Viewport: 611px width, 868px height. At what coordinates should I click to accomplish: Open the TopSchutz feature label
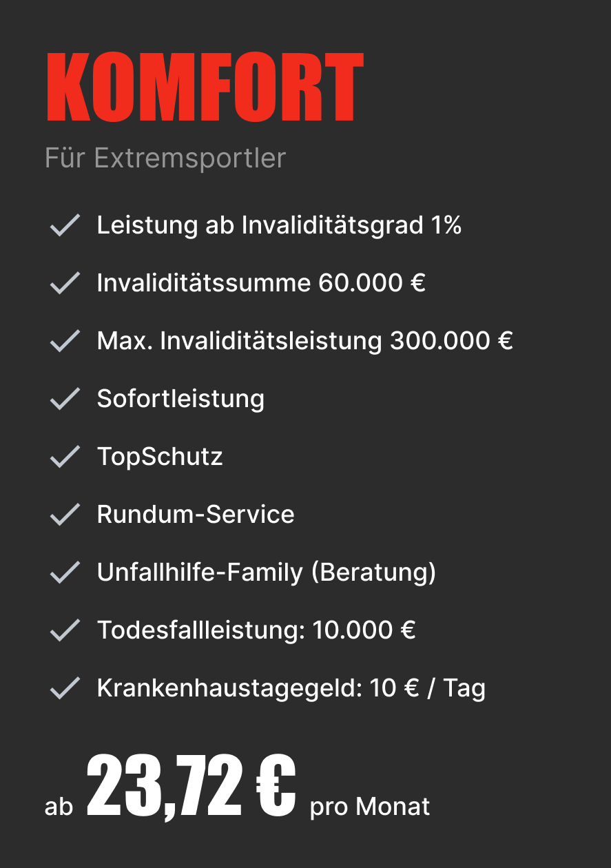tap(160, 457)
